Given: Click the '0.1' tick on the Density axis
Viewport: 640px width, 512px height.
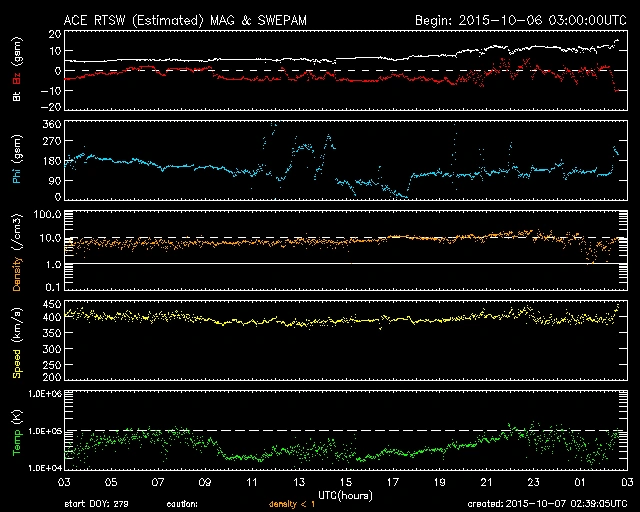Looking at the screenshot, I should [x=53, y=287].
